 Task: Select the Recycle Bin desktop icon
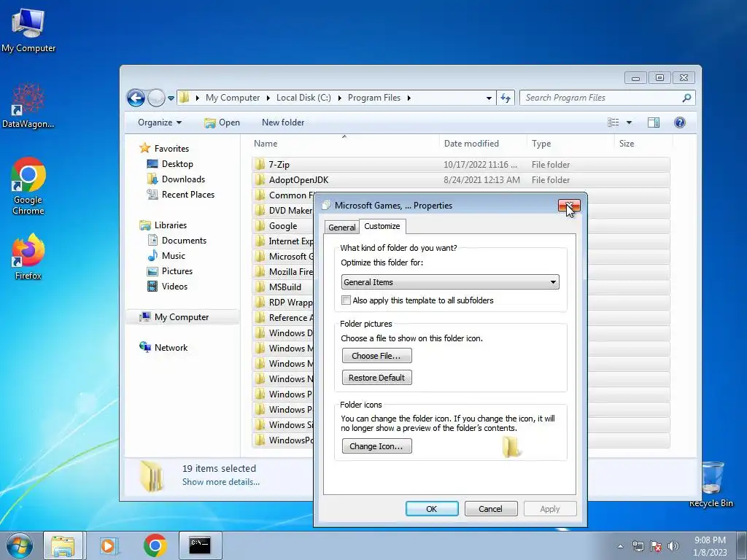712,484
